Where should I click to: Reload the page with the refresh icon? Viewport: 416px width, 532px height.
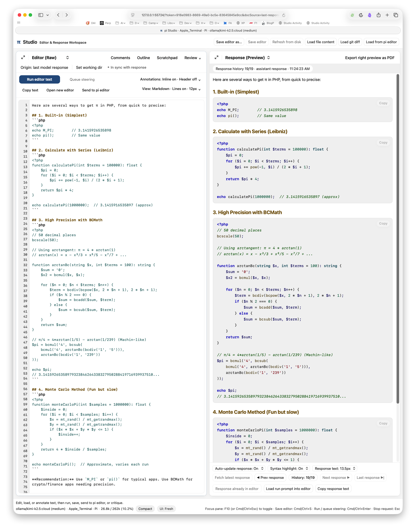[284, 15]
